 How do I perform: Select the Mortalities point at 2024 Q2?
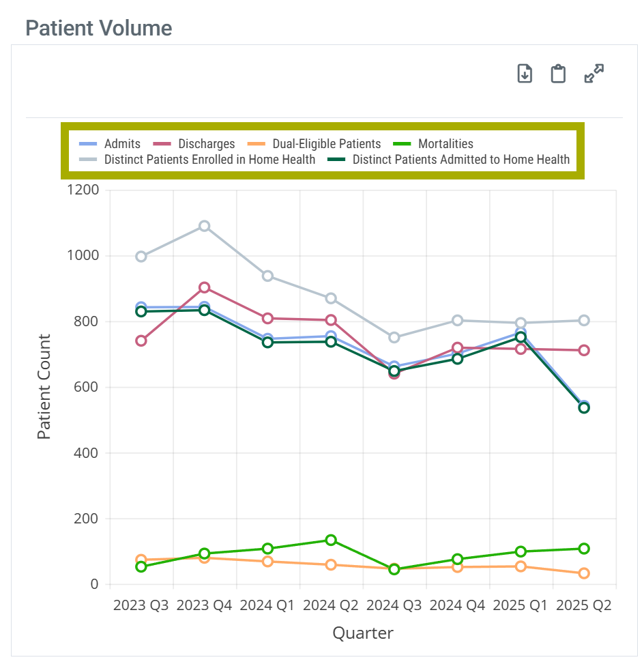[331, 540]
